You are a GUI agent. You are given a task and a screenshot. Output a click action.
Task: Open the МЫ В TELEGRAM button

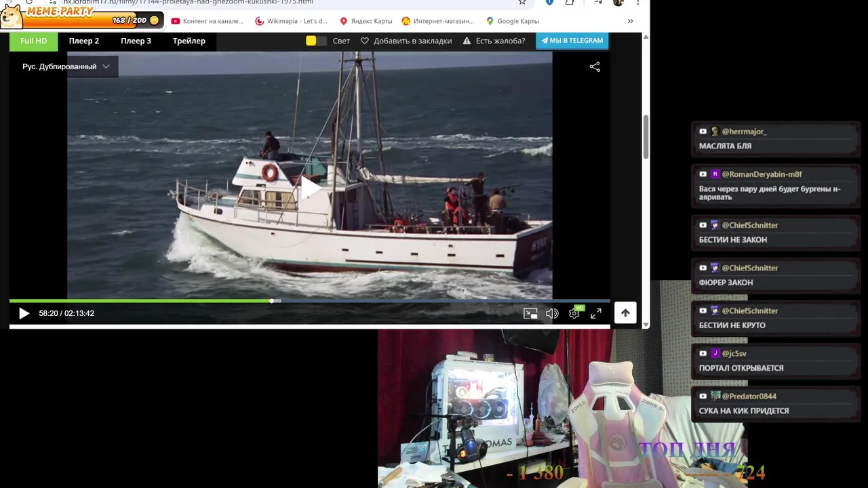click(x=572, y=41)
